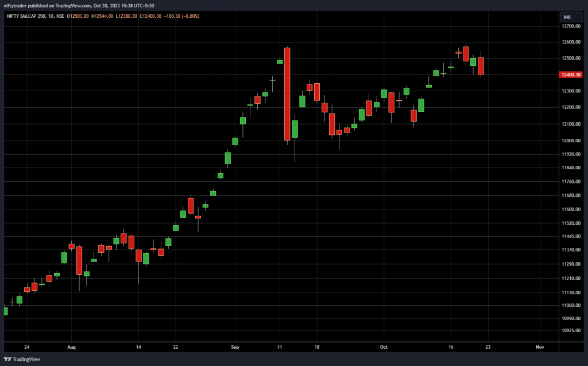Screen dimensions: 588x366
Task: Click the 12700.00 price axis label
Action: pos(571,26)
